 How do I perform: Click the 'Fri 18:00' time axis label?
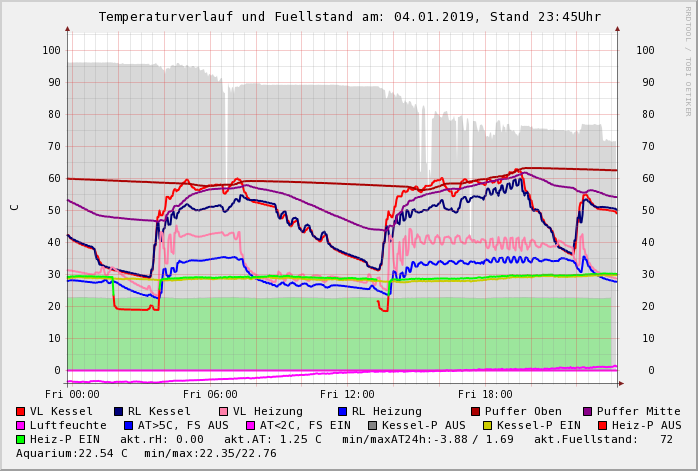click(x=483, y=394)
